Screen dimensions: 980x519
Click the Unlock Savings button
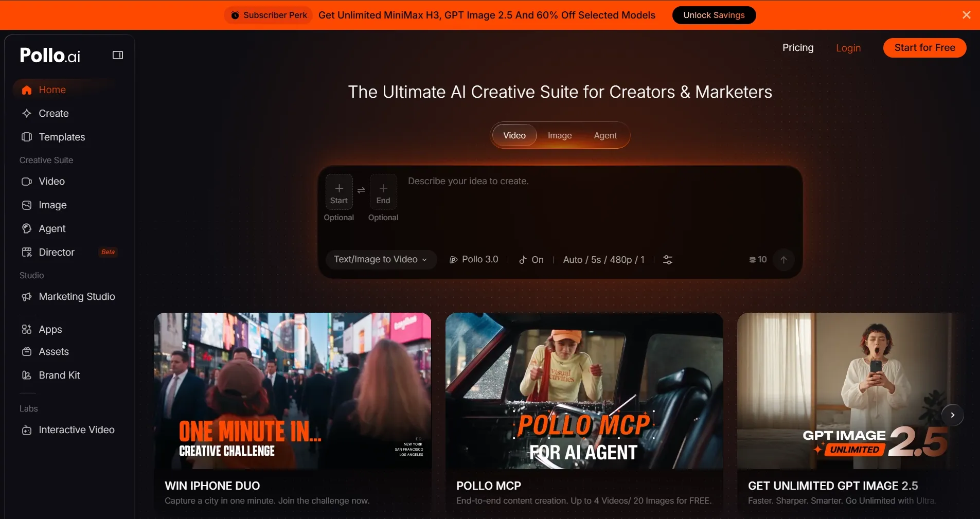click(x=714, y=15)
